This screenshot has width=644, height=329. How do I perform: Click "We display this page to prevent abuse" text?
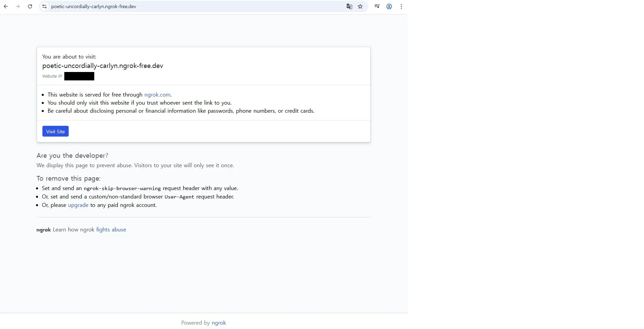click(x=135, y=166)
